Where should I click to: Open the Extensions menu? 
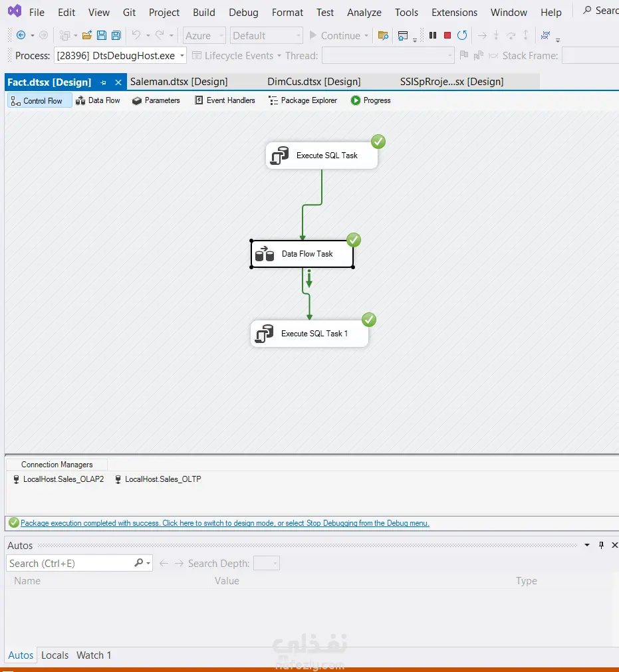click(454, 13)
